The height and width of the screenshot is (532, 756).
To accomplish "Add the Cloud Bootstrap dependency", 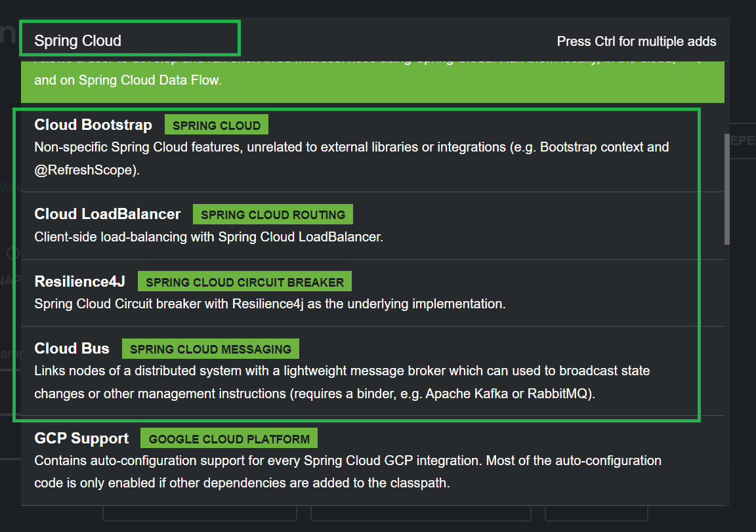I will pos(93,125).
